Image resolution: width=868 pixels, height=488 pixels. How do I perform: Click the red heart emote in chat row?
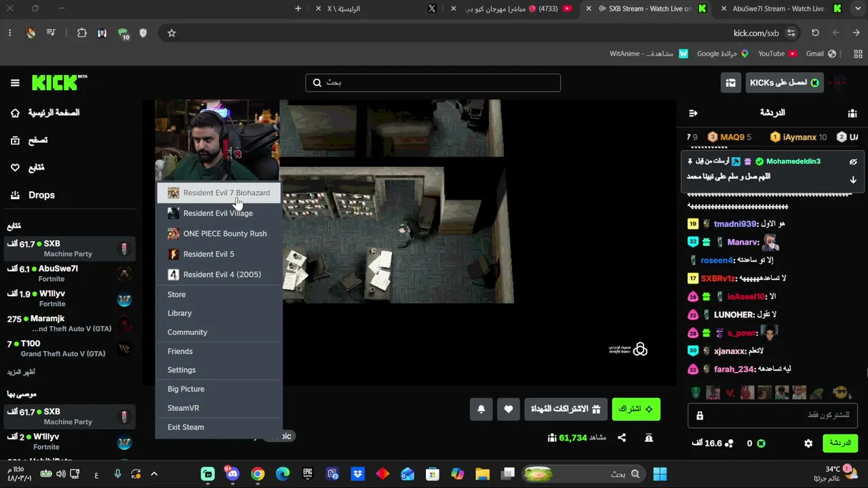(x=730, y=393)
